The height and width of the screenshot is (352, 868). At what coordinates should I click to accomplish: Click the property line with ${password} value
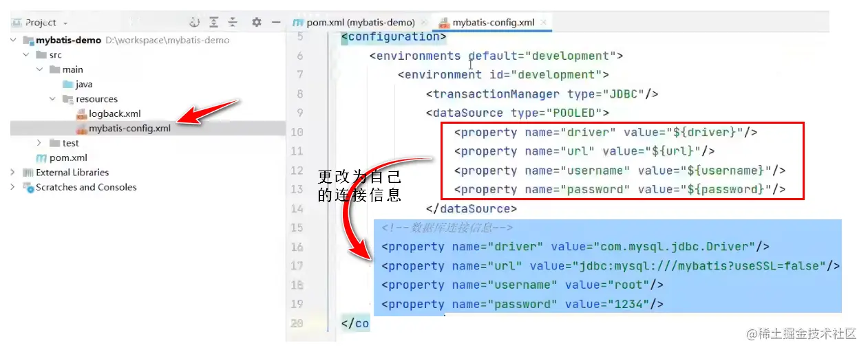click(x=620, y=190)
